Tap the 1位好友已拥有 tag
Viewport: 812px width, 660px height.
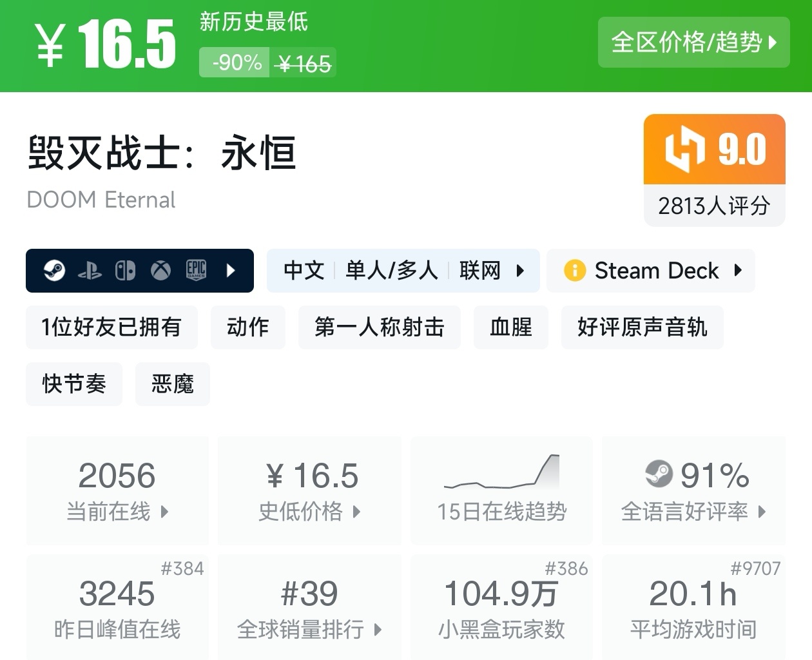(x=111, y=327)
